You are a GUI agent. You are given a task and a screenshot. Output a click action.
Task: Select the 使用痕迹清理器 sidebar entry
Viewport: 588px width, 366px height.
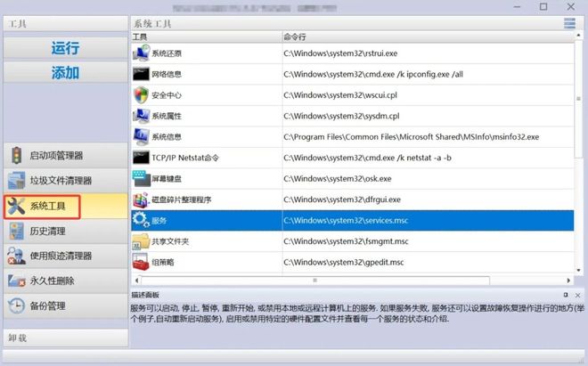pyautogui.click(x=65, y=256)
